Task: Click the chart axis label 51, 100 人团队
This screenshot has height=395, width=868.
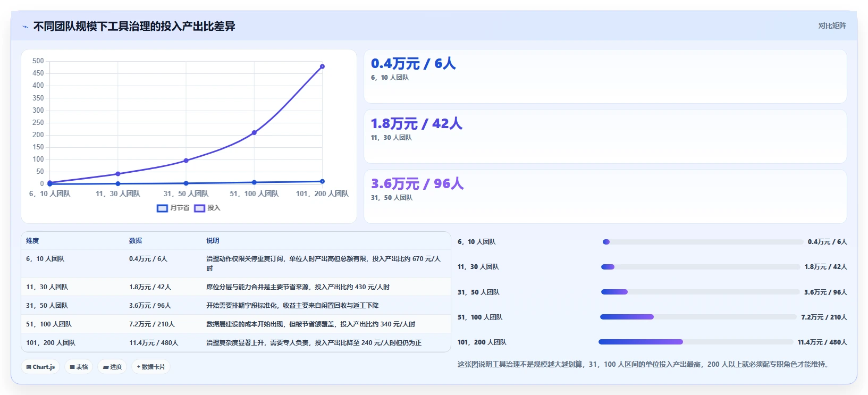Action: [254, 194]
